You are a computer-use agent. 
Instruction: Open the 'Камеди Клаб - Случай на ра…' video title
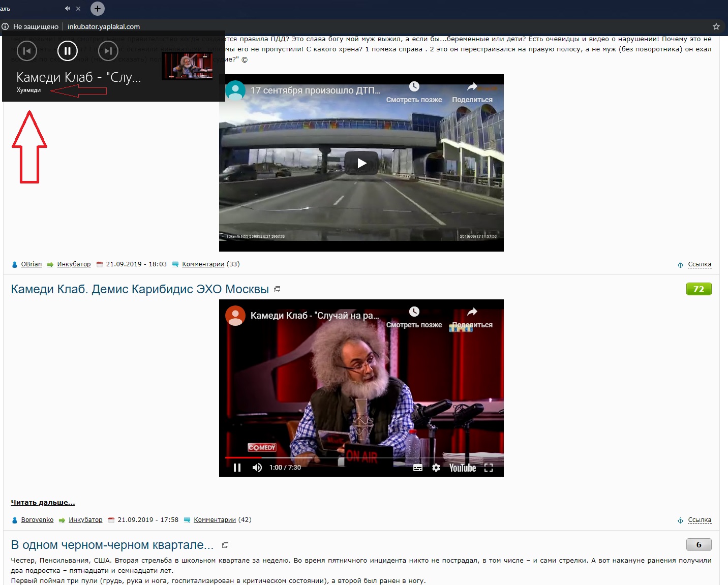pyautogui.click(x=315, y=316)
